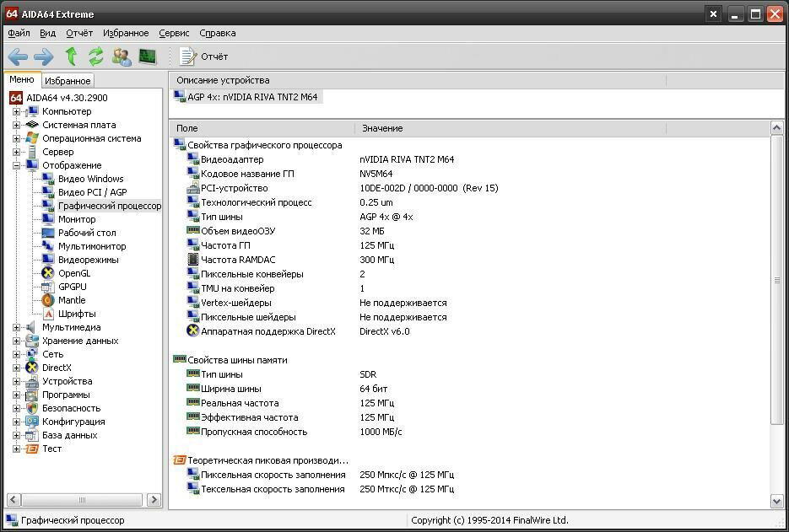
Task: Click the Back arrow toolbar icon
Action: (x=18, y=56)
